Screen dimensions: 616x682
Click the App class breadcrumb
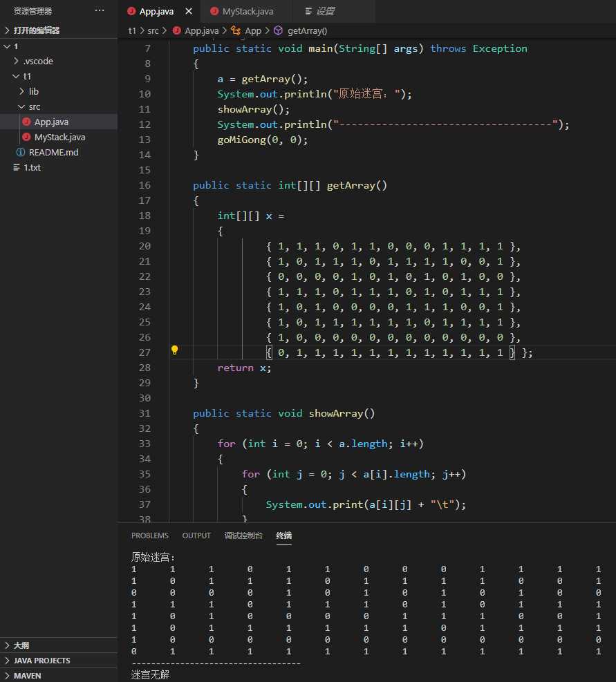point(253,31)
